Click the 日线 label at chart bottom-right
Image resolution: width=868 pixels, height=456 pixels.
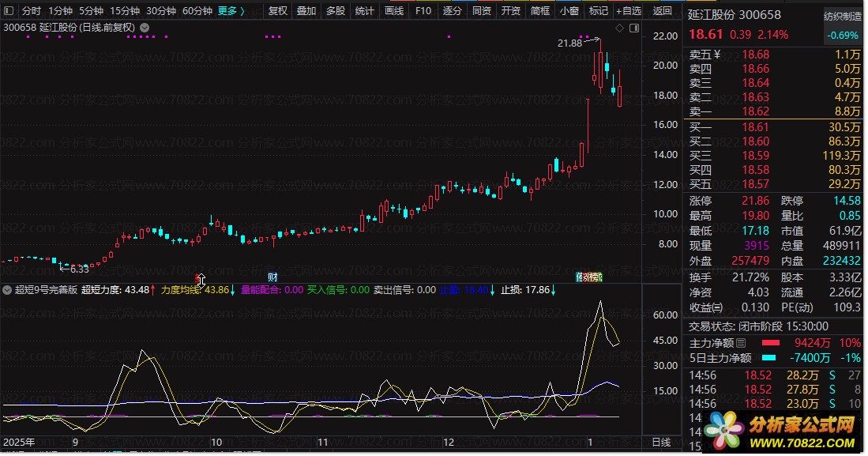660,442
